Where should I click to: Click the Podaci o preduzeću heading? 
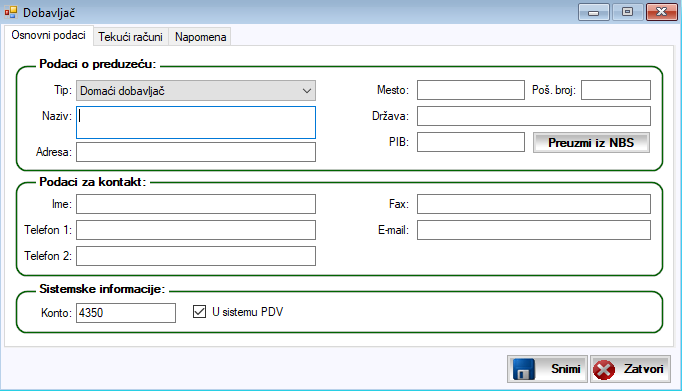click(x=97, y=64)
